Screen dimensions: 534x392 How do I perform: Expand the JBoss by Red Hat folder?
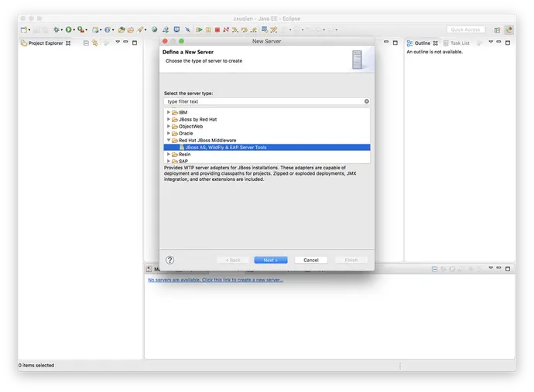168,119
